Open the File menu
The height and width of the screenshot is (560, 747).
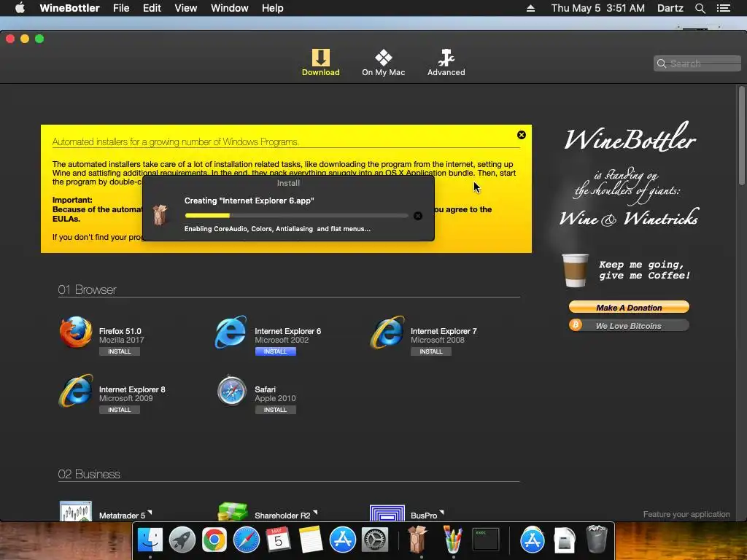(121, 8)
